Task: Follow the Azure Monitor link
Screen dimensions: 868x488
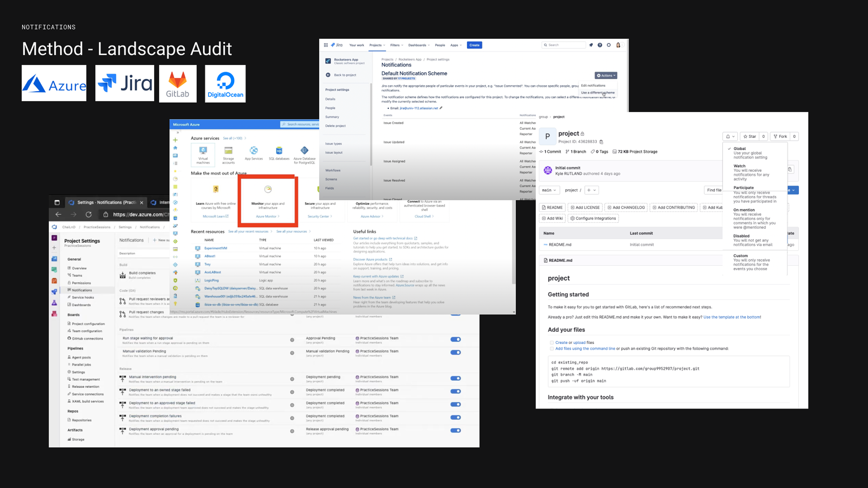Action: click(x=268, y=216)
